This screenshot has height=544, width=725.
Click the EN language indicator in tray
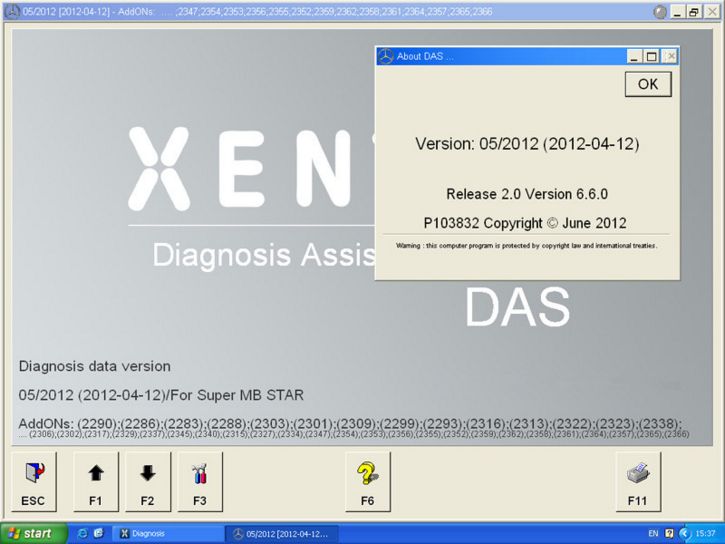click(653, 533)
